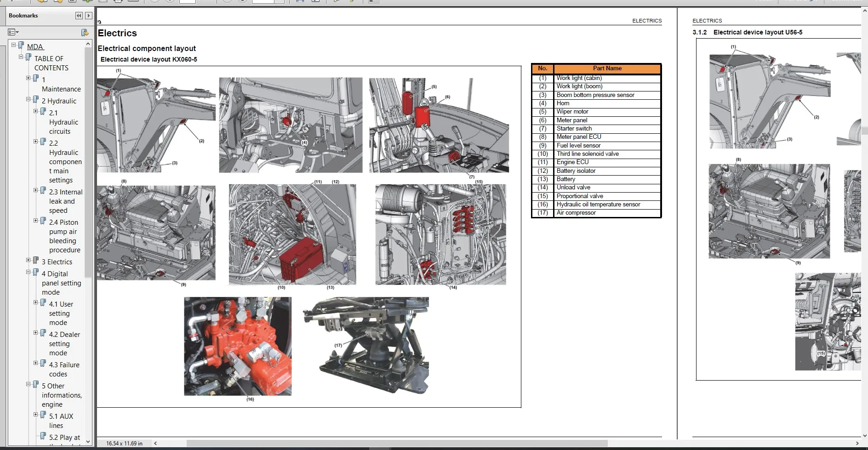Viewport: 868px width, 450px height.
Task: Expand the 4.1 User setting mode node
Action: click(35, 302)
